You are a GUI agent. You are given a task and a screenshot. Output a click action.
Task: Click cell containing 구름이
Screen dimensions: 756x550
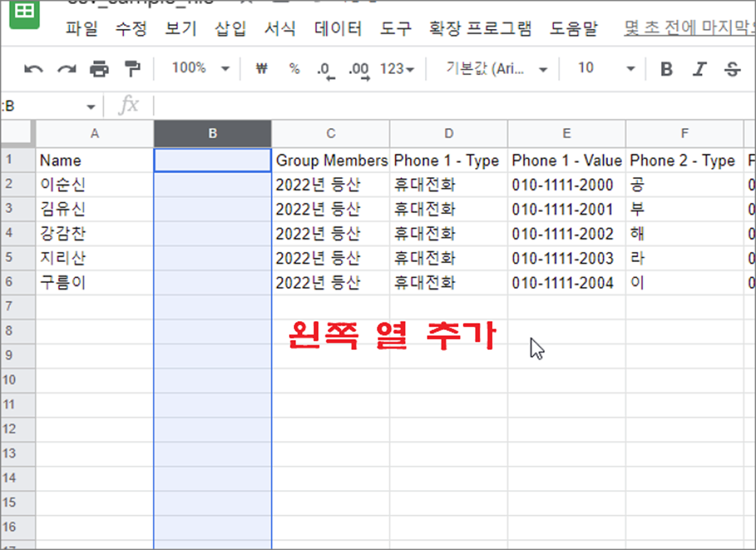pyautogui.click(x=94, y=283)
